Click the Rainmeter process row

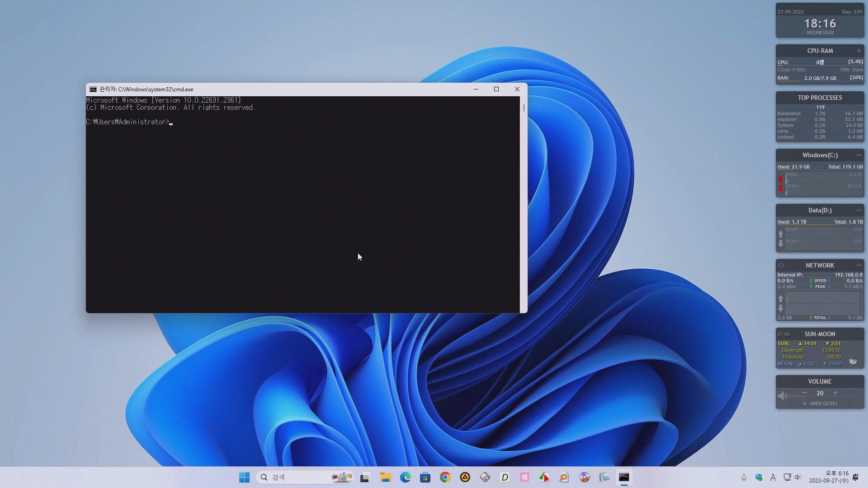coord(820,113)
